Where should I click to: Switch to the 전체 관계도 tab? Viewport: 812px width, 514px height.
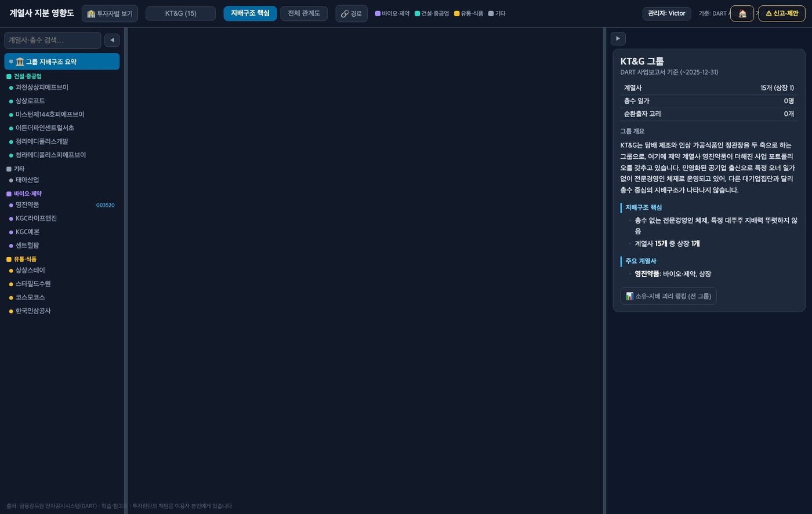click(x=304, y=13)
